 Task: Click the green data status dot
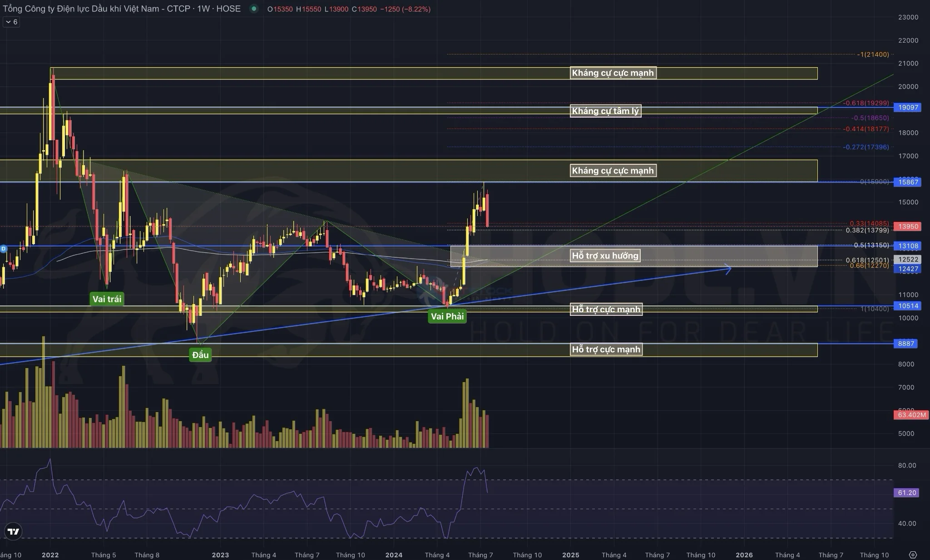coord(254,9)
